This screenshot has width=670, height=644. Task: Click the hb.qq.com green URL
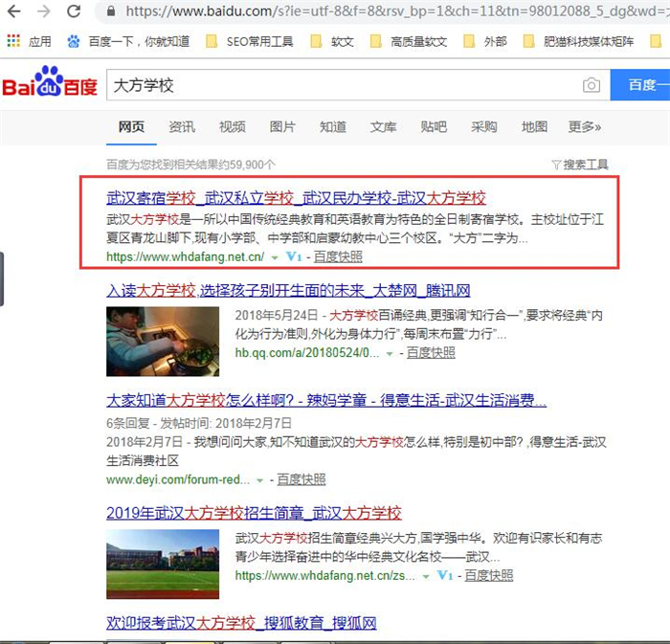307,353
